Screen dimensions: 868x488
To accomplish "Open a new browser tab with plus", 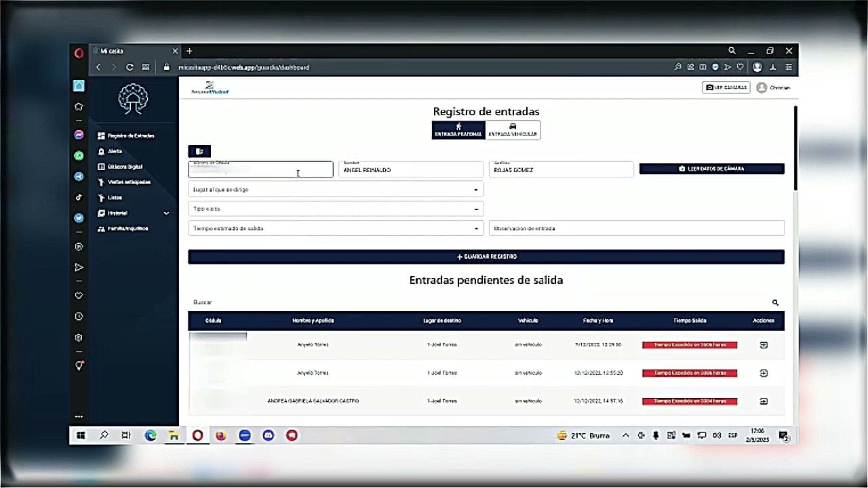I will point(189,51).
